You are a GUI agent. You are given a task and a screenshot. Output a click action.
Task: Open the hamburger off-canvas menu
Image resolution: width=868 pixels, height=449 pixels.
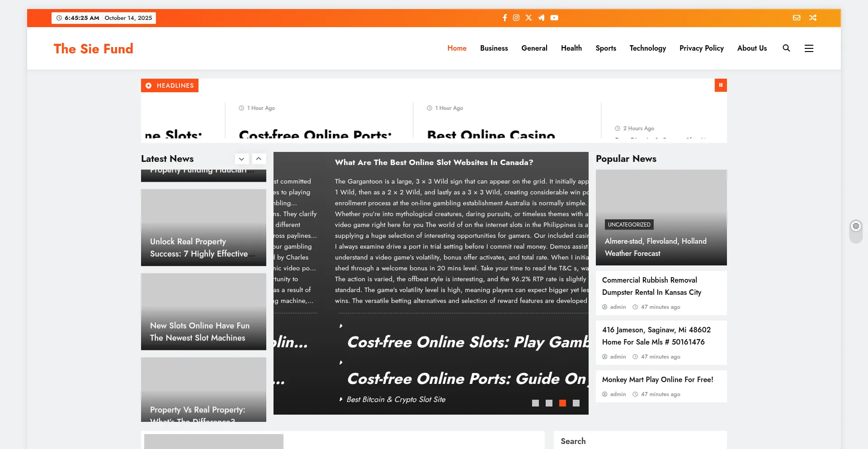click(x=809, y=48)
